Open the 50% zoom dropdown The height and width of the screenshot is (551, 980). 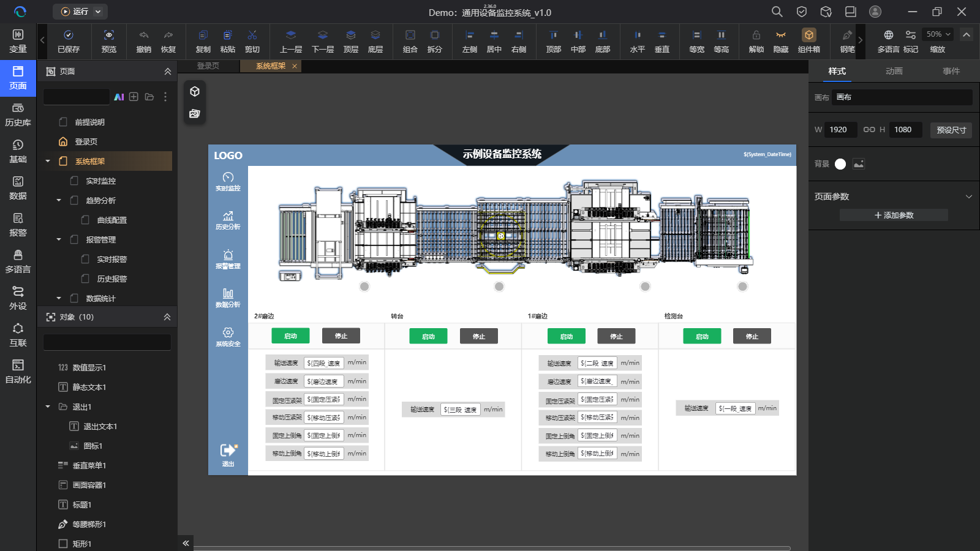(x=938, y=34)
